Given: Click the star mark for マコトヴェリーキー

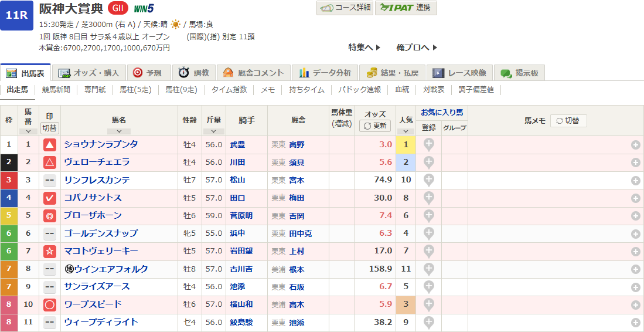Looking at the screenshot, I should pos(50,252).
